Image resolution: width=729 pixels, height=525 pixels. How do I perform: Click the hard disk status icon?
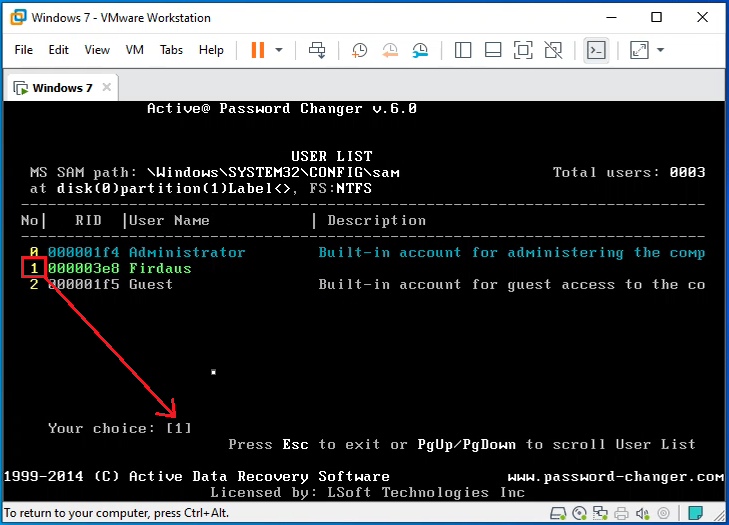[558, 513]
